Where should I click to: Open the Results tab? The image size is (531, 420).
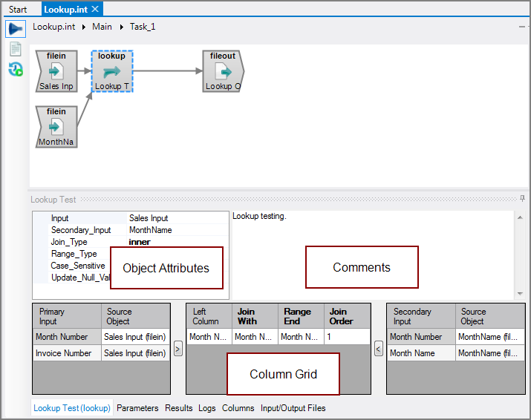pyautogui.click(x=178, y=408)
